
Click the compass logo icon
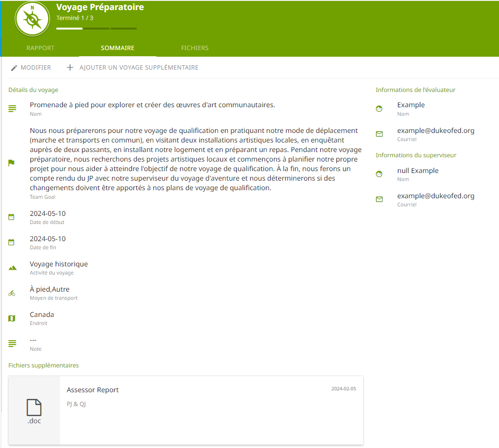click(32, 19)
